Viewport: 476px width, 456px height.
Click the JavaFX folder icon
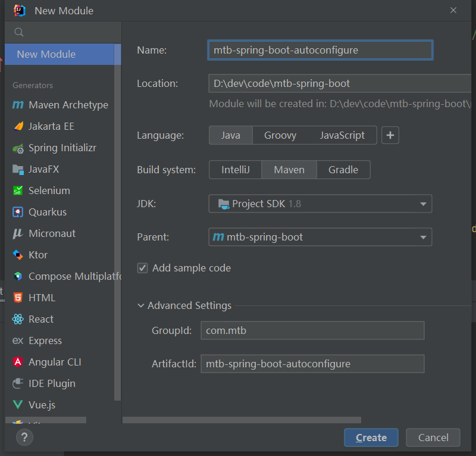pos(18,169)
